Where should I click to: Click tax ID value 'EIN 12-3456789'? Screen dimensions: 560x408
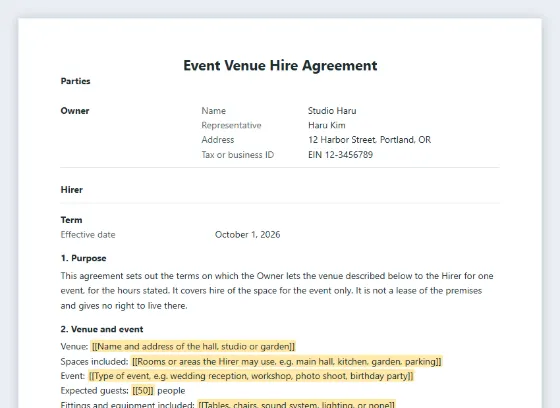pyautogui.click(x=341, y=155)
